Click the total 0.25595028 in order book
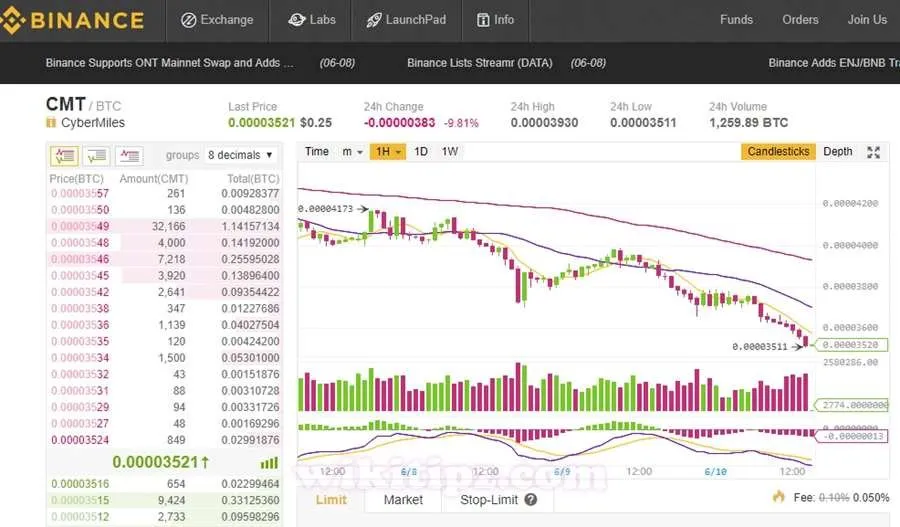900x527 pixels. point(250,259)
